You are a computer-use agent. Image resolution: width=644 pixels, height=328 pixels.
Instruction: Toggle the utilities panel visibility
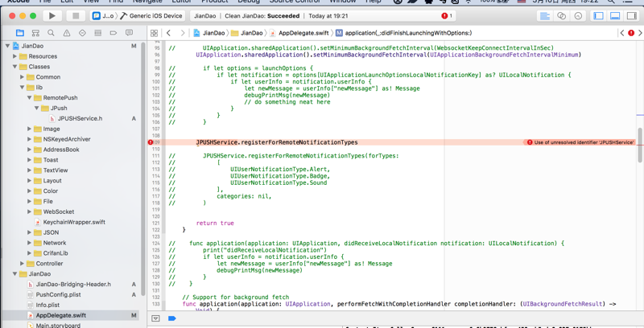tap(631, 16)
